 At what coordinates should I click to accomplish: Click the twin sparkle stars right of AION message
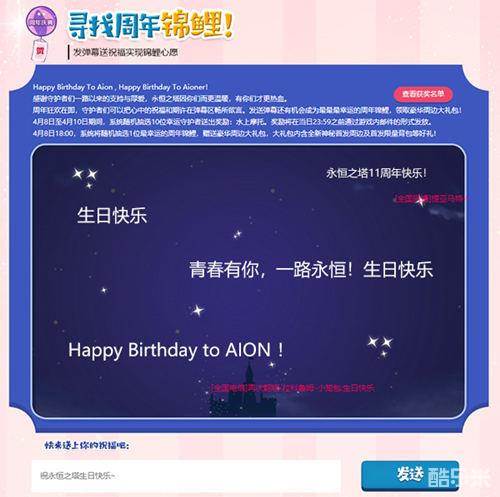tap(380, 346)
